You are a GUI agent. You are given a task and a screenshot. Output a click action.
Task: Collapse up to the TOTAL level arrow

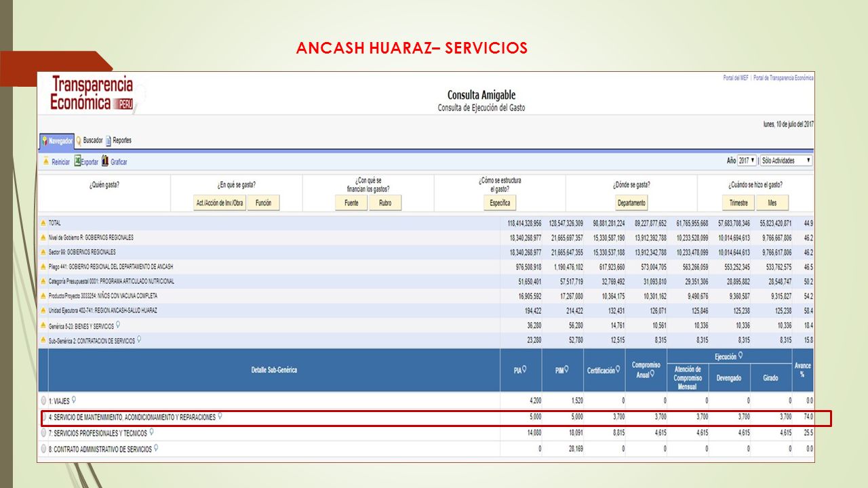click(43, 223)
